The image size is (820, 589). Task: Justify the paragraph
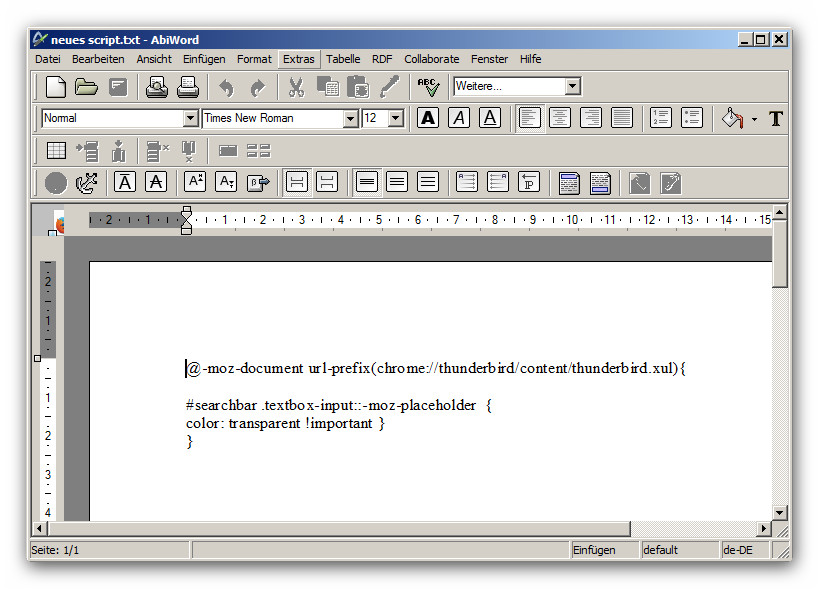[x=622, y=118]
